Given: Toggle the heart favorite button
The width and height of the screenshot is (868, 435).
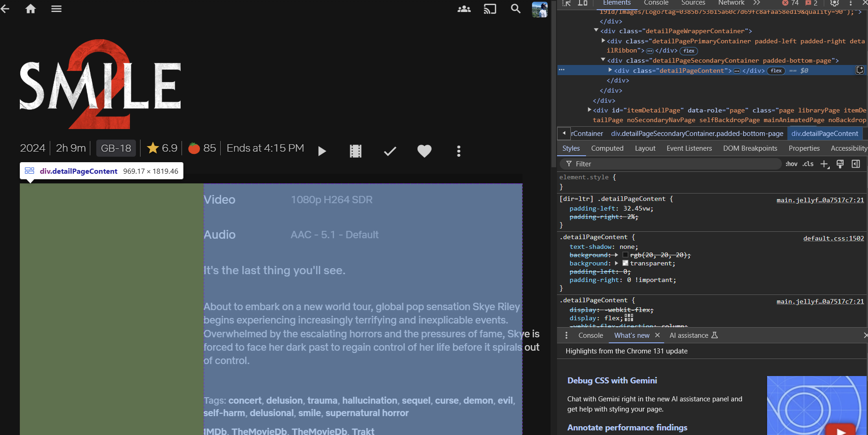Looking at the screenshot, I should pos(424,151).
